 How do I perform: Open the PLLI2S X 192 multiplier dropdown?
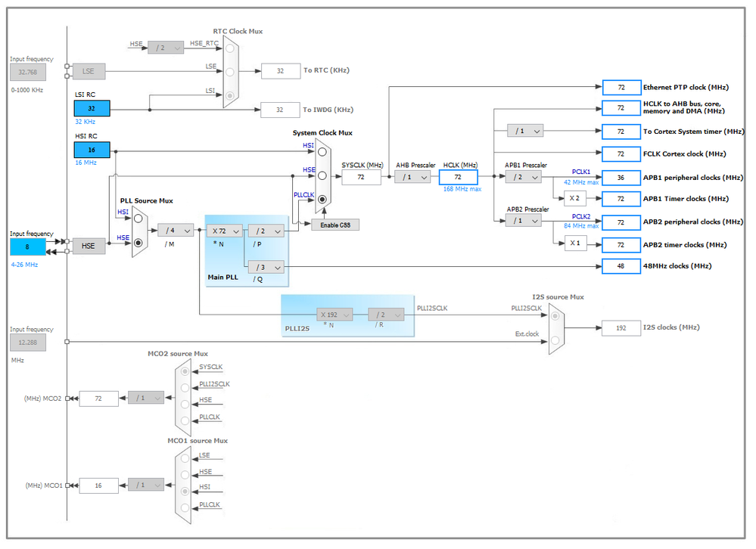[334, 315]
